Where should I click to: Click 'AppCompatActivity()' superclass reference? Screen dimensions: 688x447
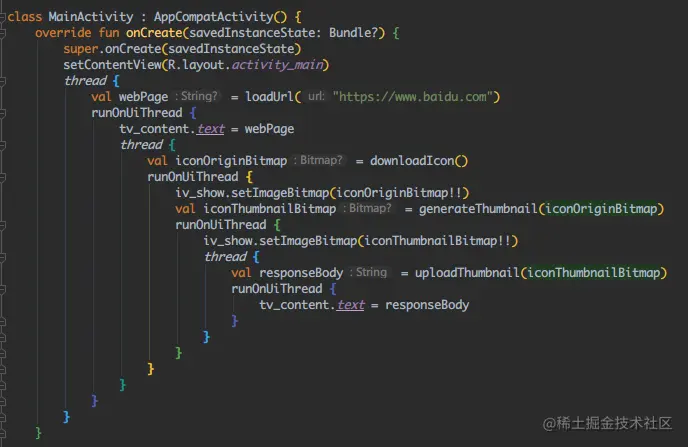pos(220,17)
